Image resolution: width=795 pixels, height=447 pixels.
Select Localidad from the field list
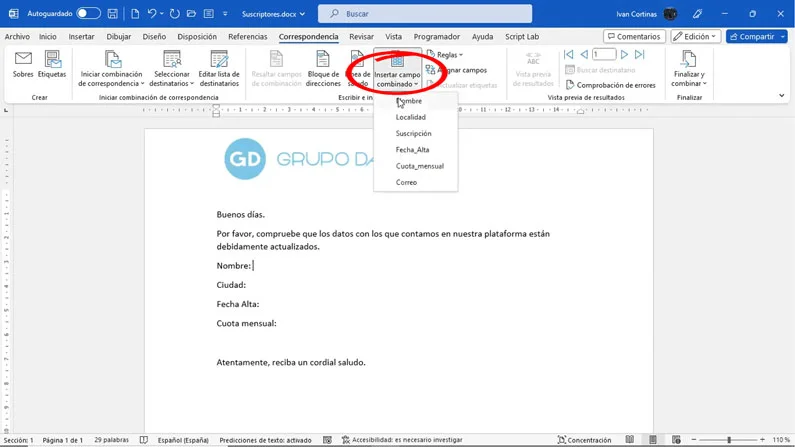[x=411, y=117]
